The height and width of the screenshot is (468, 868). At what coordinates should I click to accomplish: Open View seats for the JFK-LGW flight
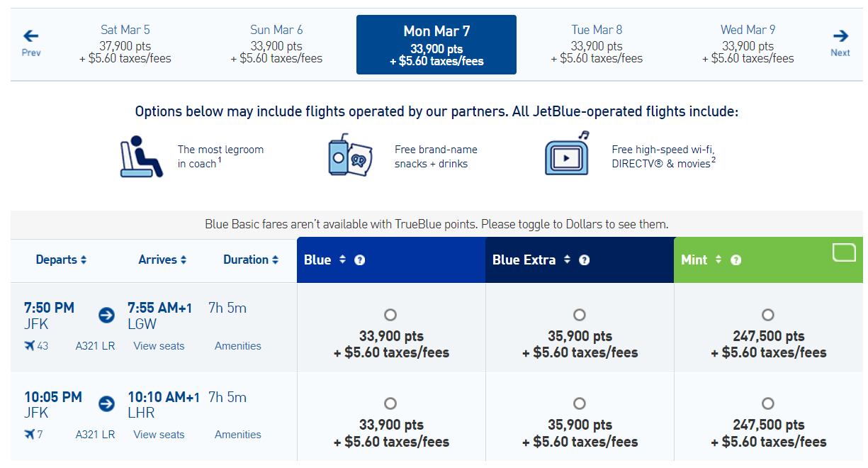[x=158, y=345]
